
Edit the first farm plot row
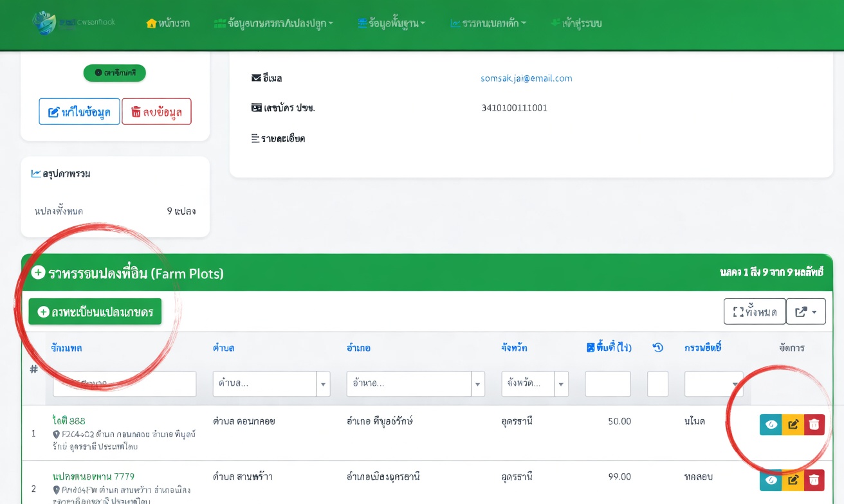pyautogui.click(x=793, y=424)
